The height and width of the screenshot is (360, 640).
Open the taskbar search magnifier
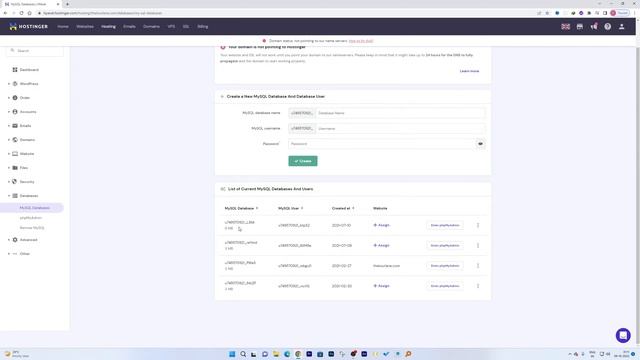click(x=243, y=354)
